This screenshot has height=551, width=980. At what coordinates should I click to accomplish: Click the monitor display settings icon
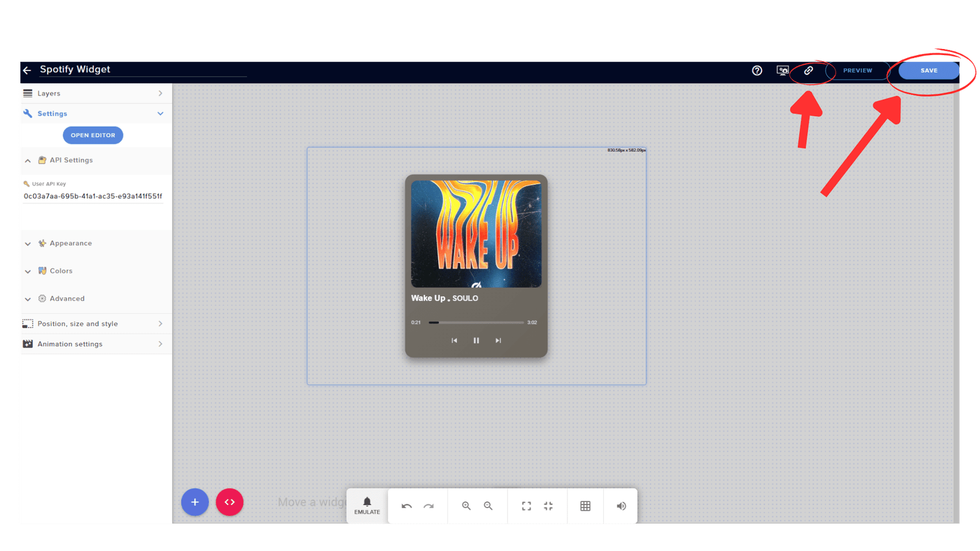(782, 70)
